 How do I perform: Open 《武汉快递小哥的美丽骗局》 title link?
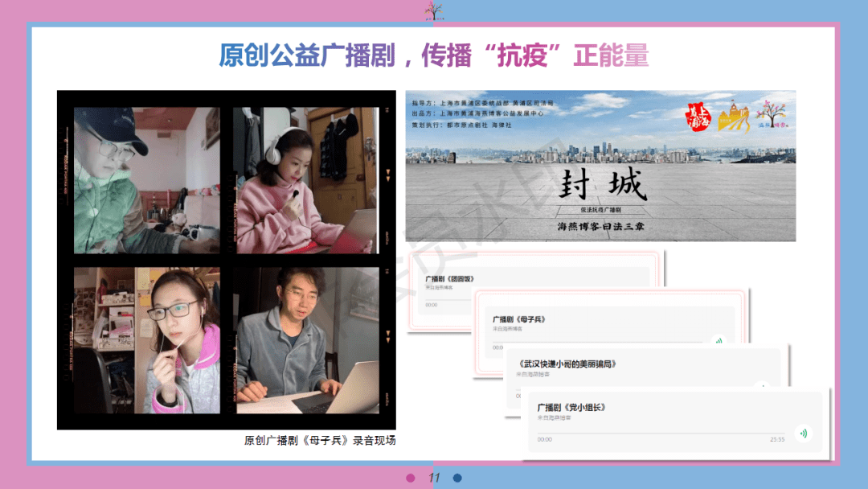[x=568, y=363]
